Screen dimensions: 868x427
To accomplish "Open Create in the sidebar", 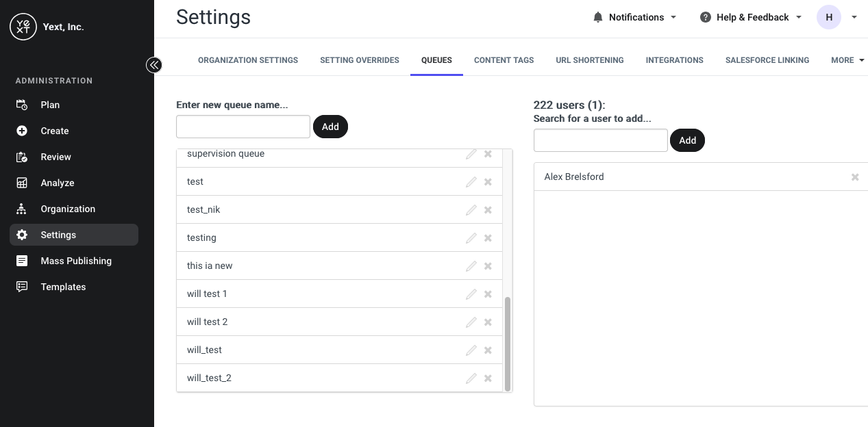I will (x=74, y=131).
